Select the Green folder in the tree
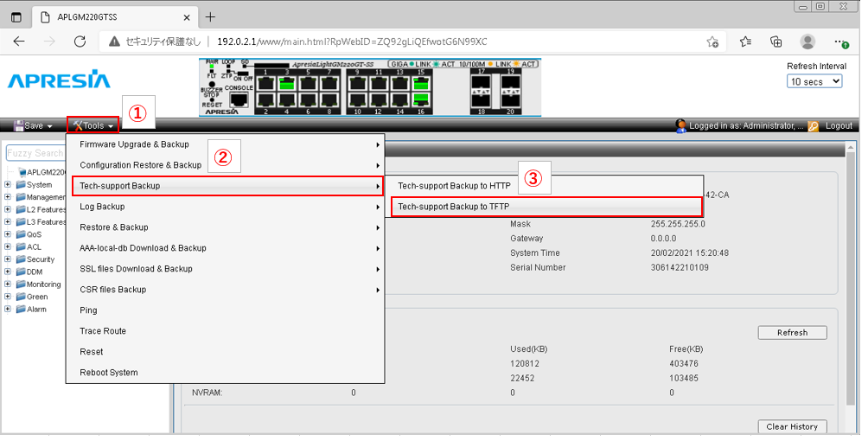The image size is (868, 441). 31,297
